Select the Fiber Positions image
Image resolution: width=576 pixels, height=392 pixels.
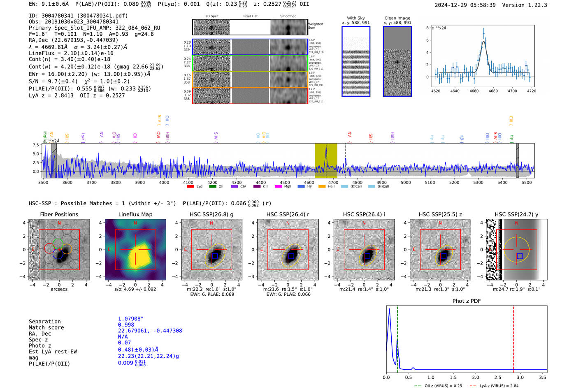tap(59, 250)
